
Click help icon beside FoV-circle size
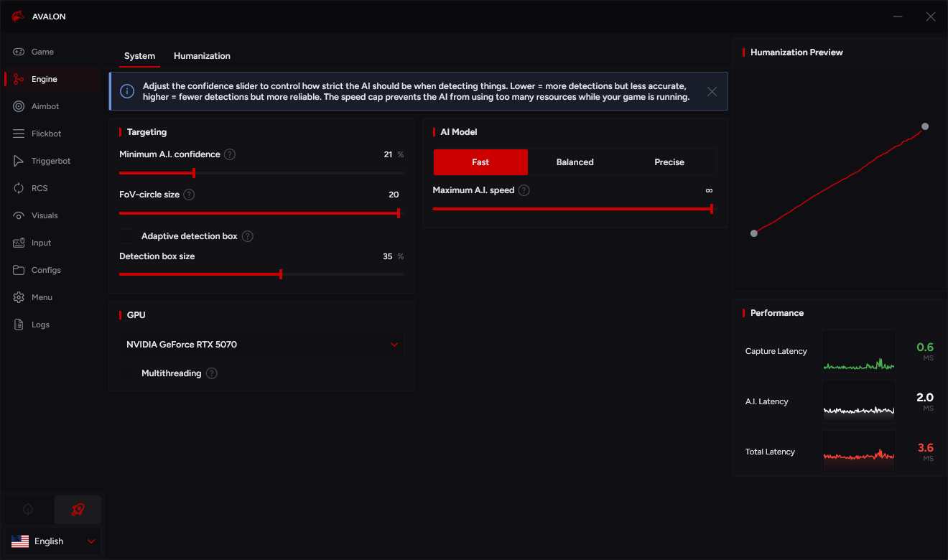click(x=189, y=195)
